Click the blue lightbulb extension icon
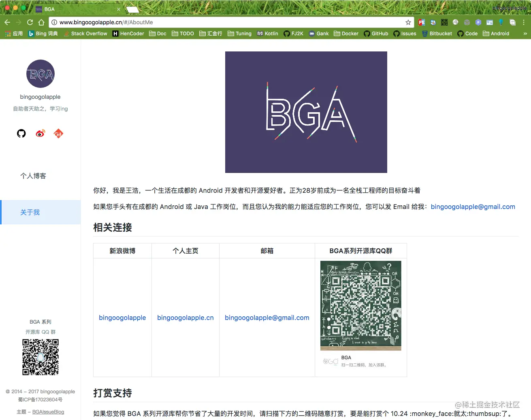This screenshot has height=420, width=531. pos(501,22)
